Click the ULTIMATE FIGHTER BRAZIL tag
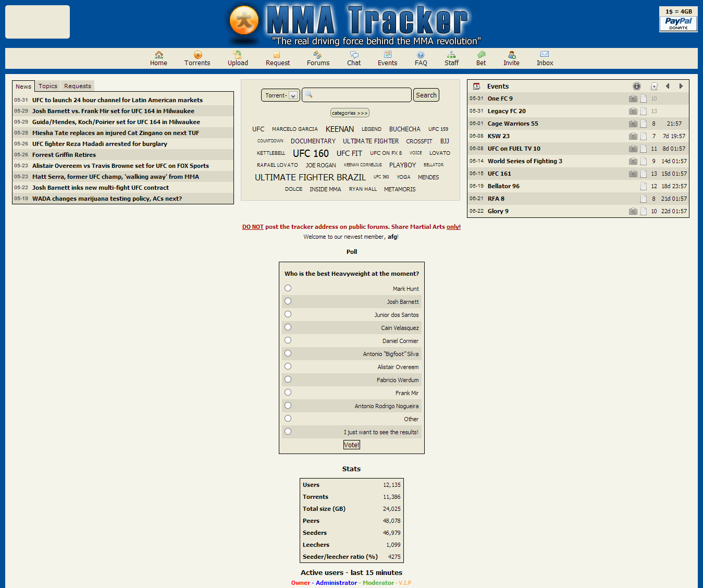 [310, 177]
